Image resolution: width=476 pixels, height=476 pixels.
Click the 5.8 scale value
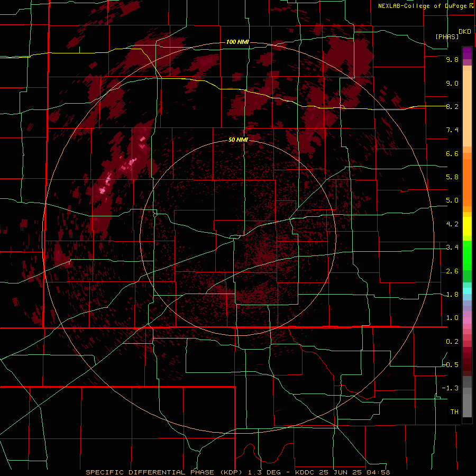click(x=452, y=177)
